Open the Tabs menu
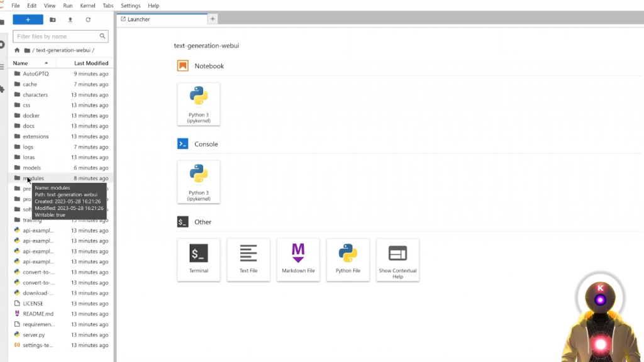 click(x=108, y=6)
